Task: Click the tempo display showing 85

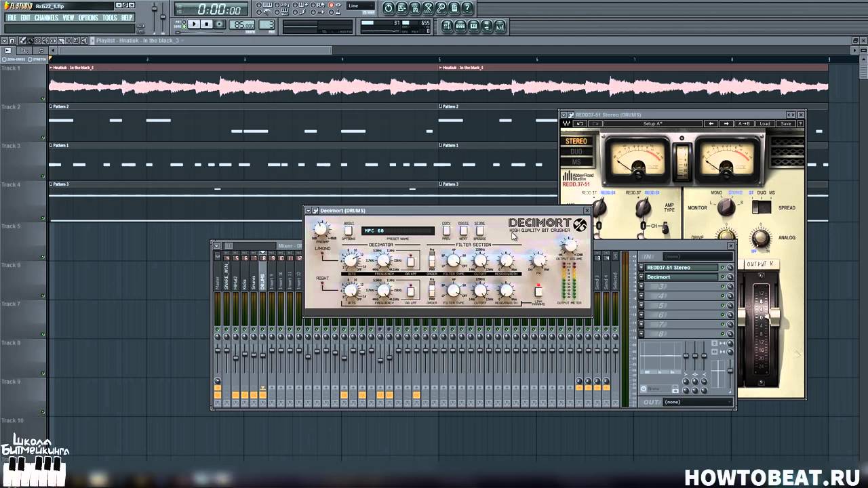Action: (241, 24)
